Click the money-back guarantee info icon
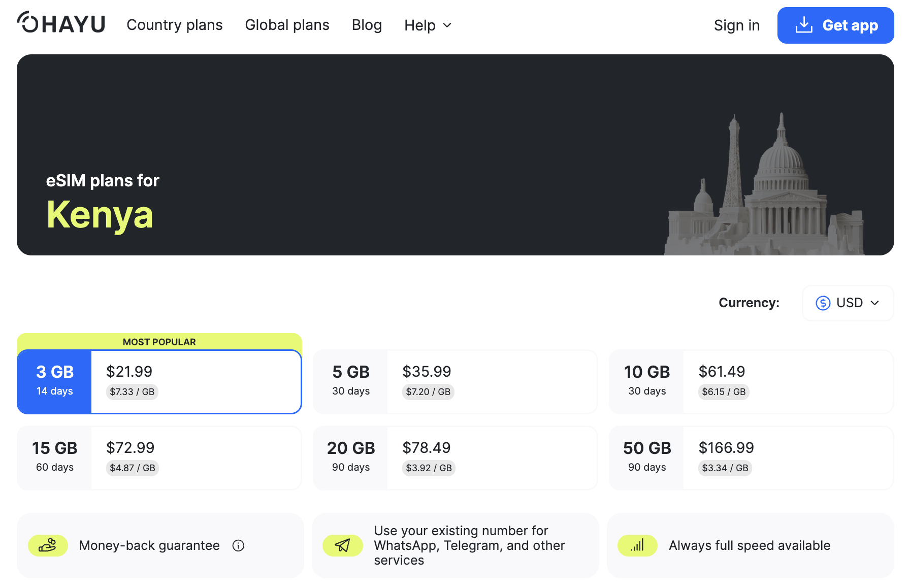This screenshot has height=588, width=910. pos(238,545)
